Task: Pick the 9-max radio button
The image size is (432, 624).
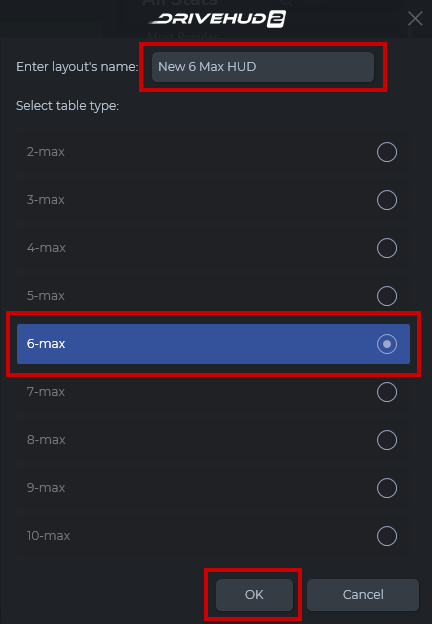Action: (x=387, y=488)
